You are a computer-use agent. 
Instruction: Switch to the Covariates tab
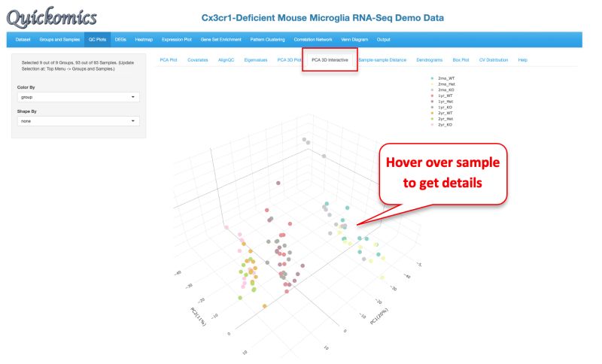(198, 60)
